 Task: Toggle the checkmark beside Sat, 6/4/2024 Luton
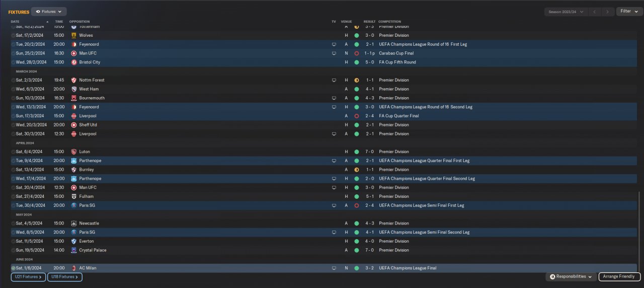[14, 152]
